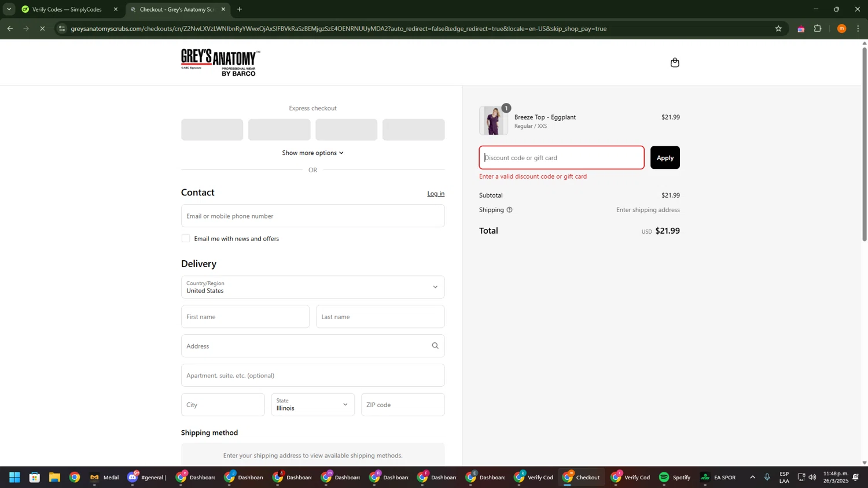
Task: Click the address search magnifier icon
Action: 435,346
